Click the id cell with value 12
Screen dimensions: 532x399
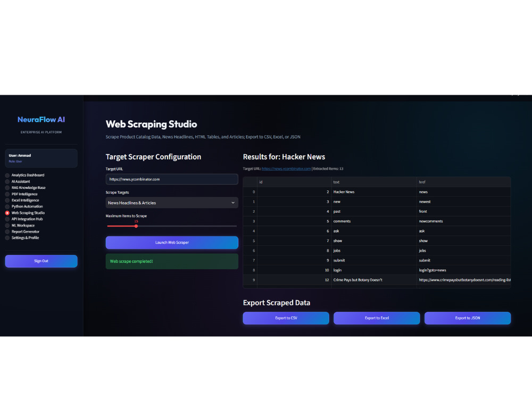(294, 280)
